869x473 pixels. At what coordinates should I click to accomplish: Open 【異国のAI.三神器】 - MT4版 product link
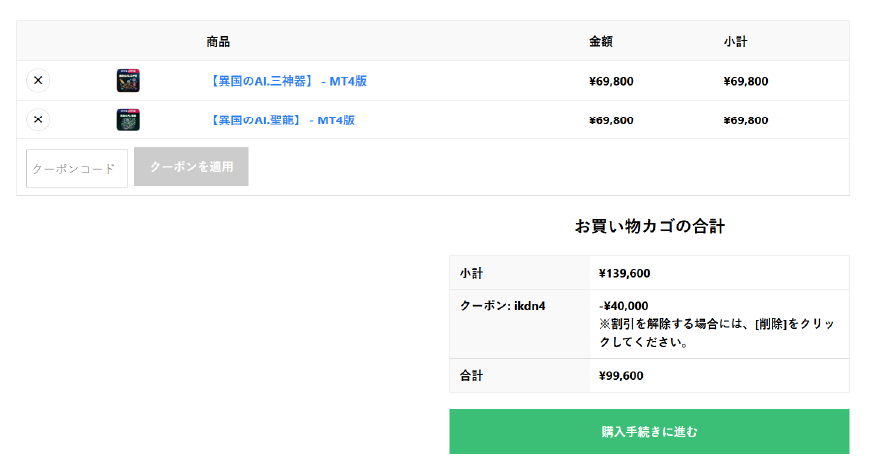coord(287,81)
